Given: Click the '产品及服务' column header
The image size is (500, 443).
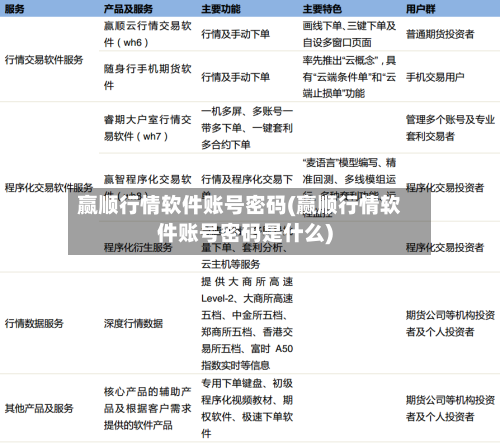Looking at the screenshot, I should (128, 9).
